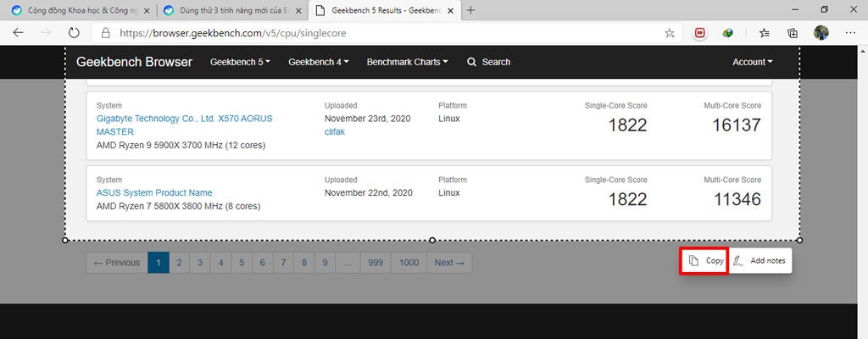
Task: Go back with the browser back arrow
Action: click(19, 33)
